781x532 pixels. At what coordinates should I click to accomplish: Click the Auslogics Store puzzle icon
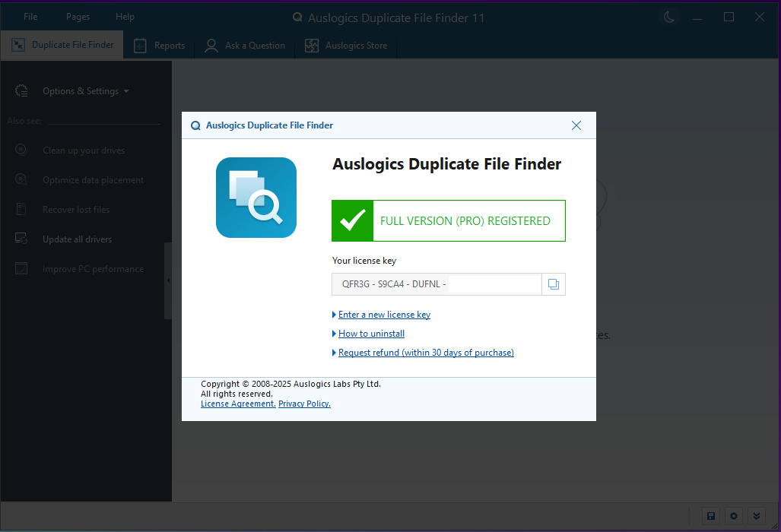312,46
